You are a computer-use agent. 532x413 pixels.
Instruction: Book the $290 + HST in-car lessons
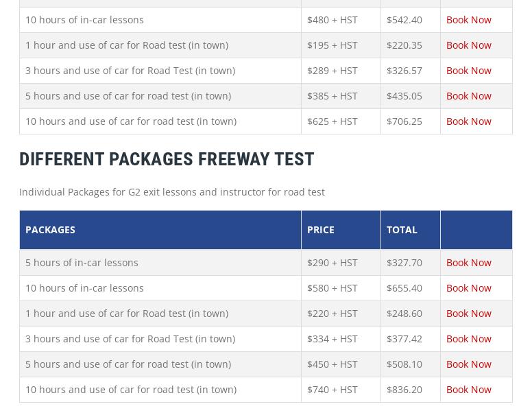coord(468,263)
